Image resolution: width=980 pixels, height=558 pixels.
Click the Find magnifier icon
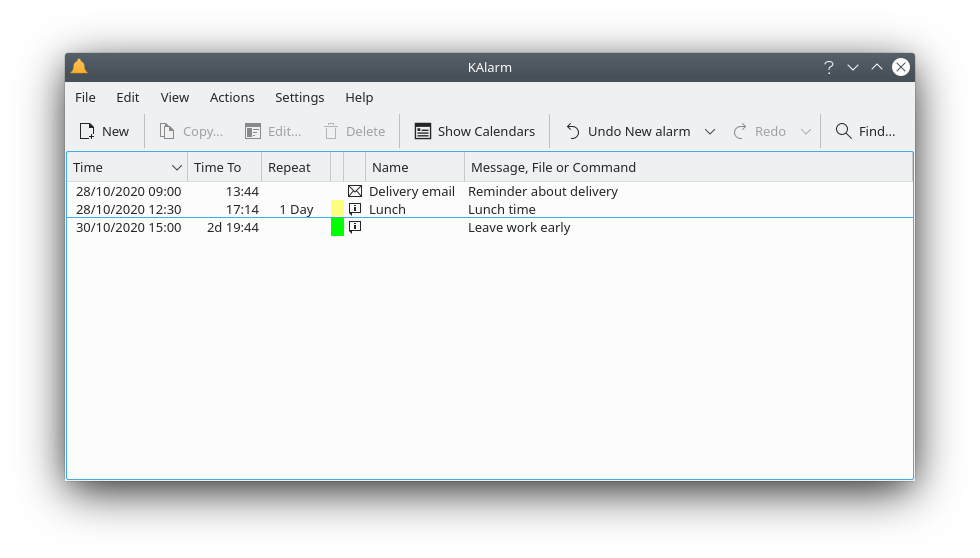pos(843,131)
